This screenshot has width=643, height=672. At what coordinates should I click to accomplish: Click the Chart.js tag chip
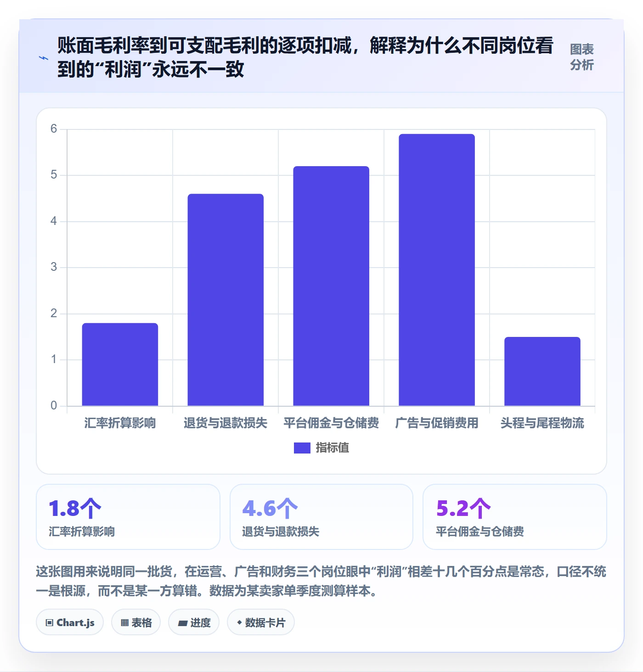(70, 622)
